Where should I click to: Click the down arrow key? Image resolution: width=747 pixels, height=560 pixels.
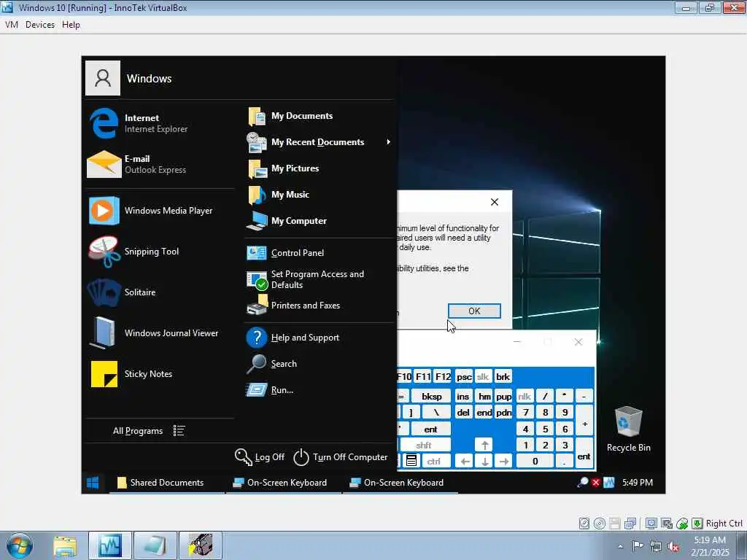484,462
